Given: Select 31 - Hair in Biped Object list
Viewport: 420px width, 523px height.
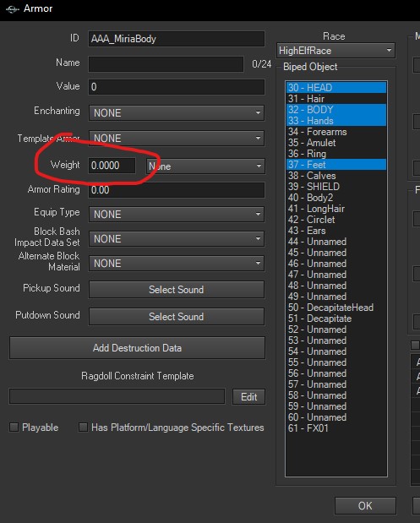Looking at the screenshot, I should [x=336, y=99].
